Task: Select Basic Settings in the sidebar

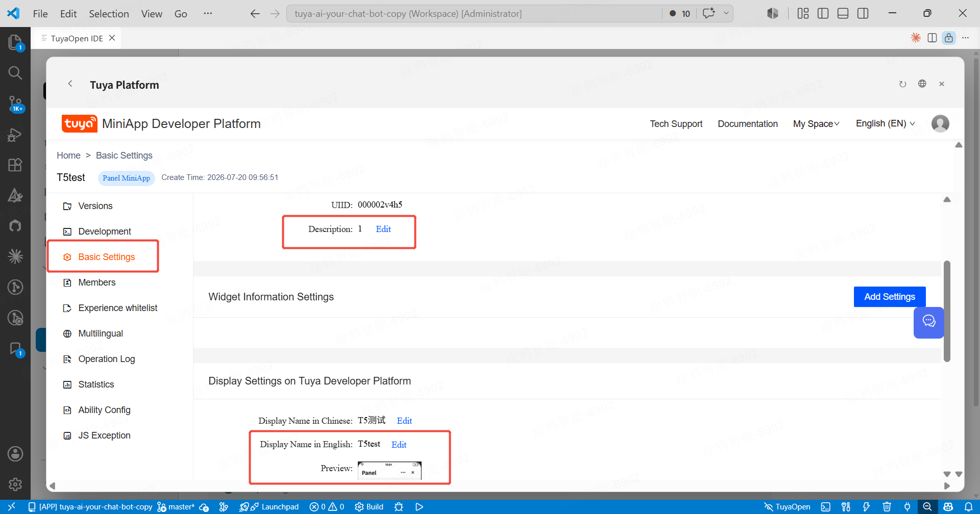Action: click(106, 257)
